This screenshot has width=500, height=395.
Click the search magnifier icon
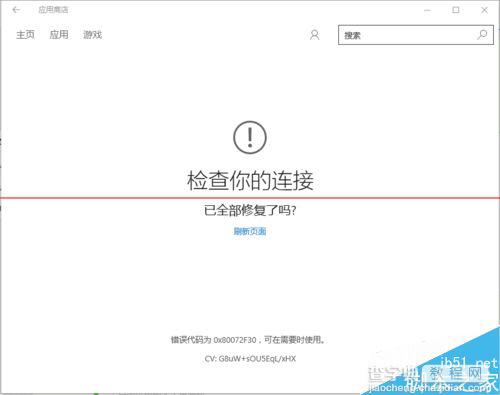click(x=482, y=34)
